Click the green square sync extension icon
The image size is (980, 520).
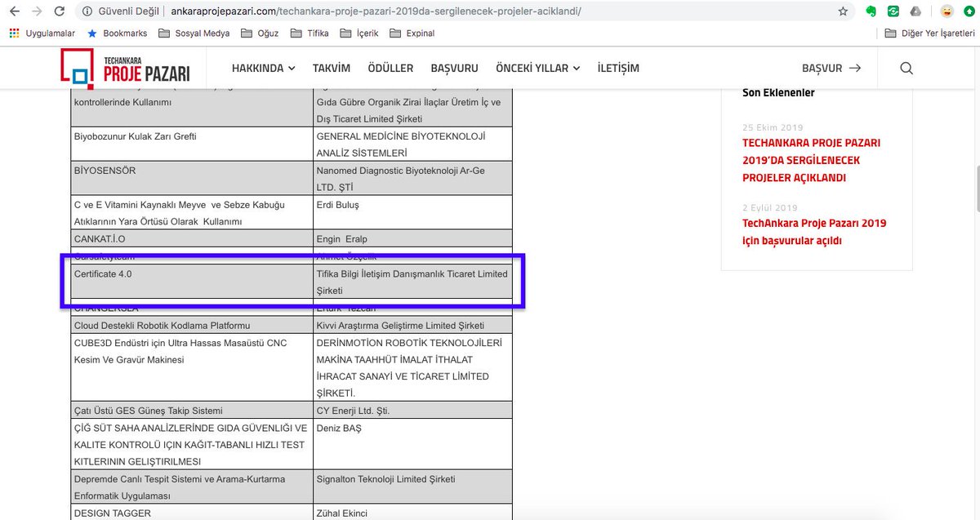pyautogui.click(x=894, y=11)
